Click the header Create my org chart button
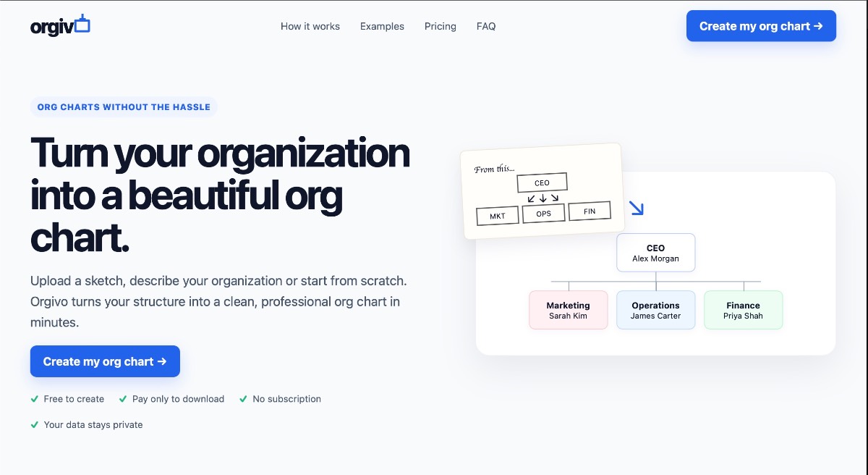The width and height of the screenshot is (868, 475). click(761, 26)
